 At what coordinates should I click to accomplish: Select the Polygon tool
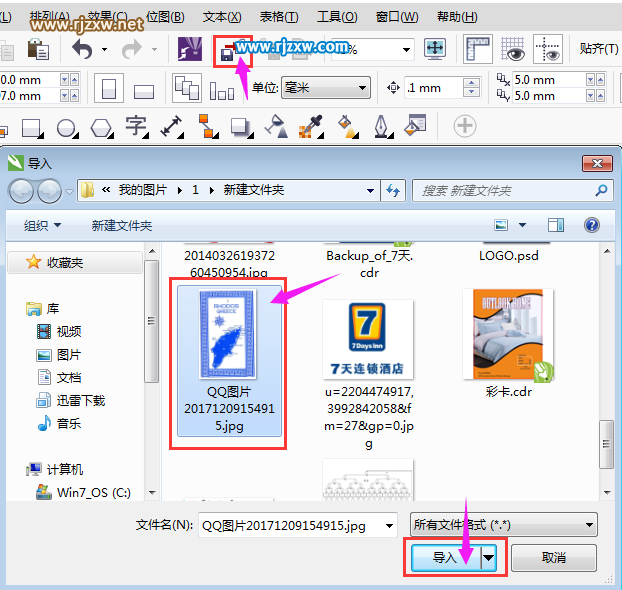pyautogui.click(x=102, y=128)
